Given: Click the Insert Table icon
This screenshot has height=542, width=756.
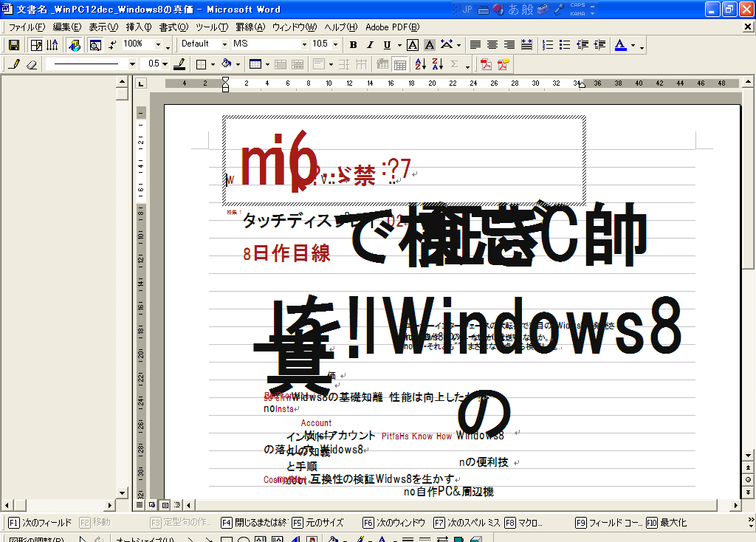Looking at the screenshot, I should click(x=255, y=64).
